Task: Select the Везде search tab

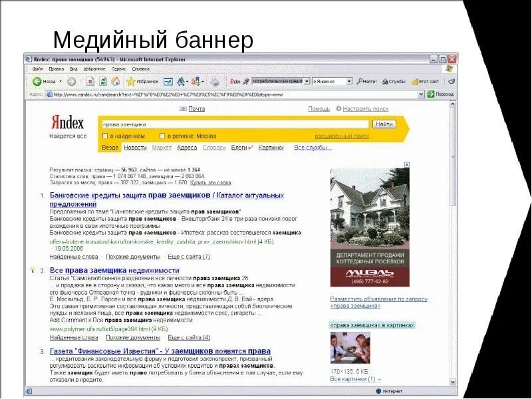Action: 110,148
